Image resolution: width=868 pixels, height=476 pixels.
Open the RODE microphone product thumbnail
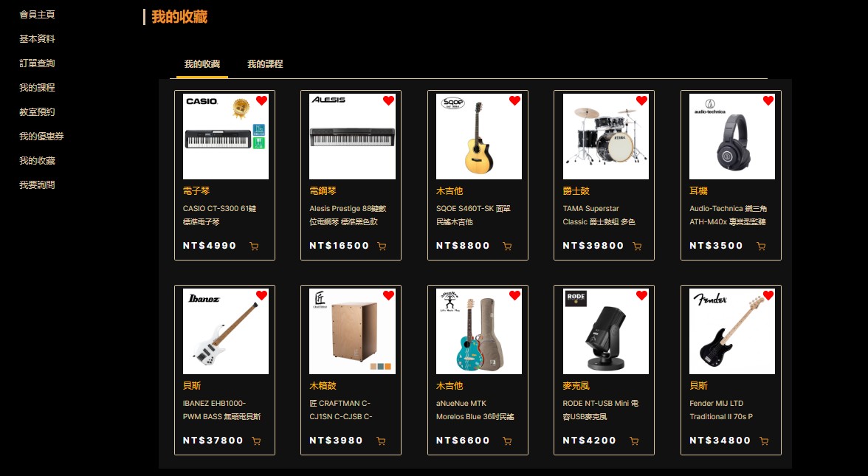[x=605, y=331]
